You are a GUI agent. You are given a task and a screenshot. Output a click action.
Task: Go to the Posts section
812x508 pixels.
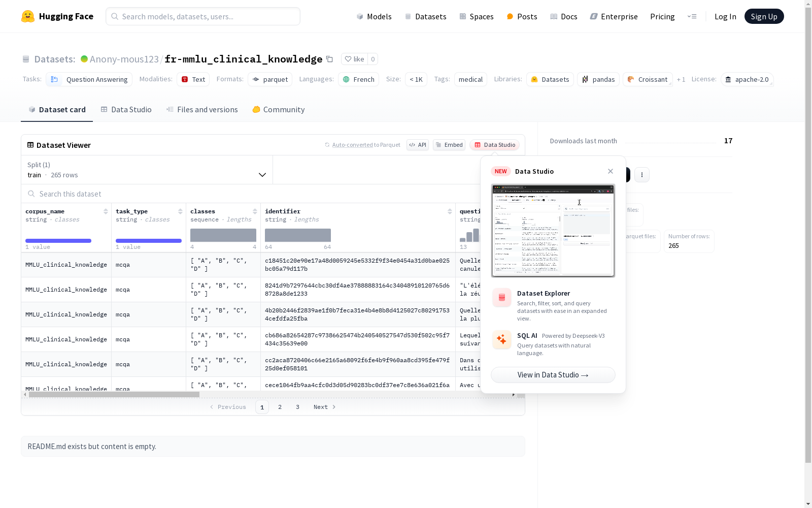[x=522, y=16]
